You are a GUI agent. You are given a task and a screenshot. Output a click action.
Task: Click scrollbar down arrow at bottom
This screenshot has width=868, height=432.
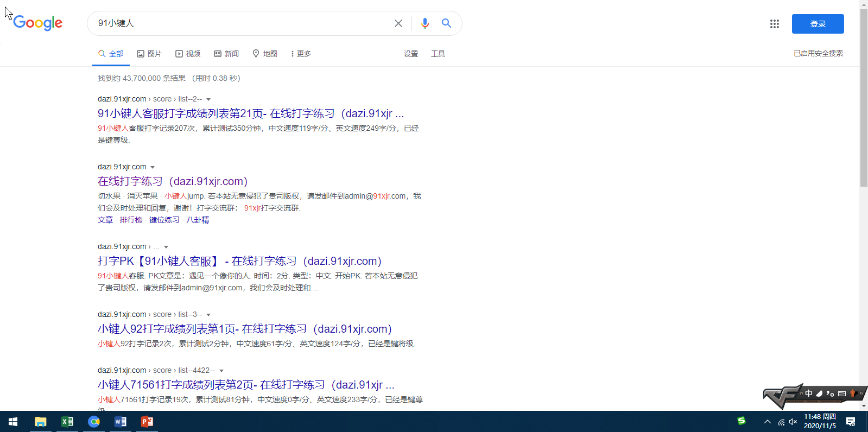[x=864, y=406]
